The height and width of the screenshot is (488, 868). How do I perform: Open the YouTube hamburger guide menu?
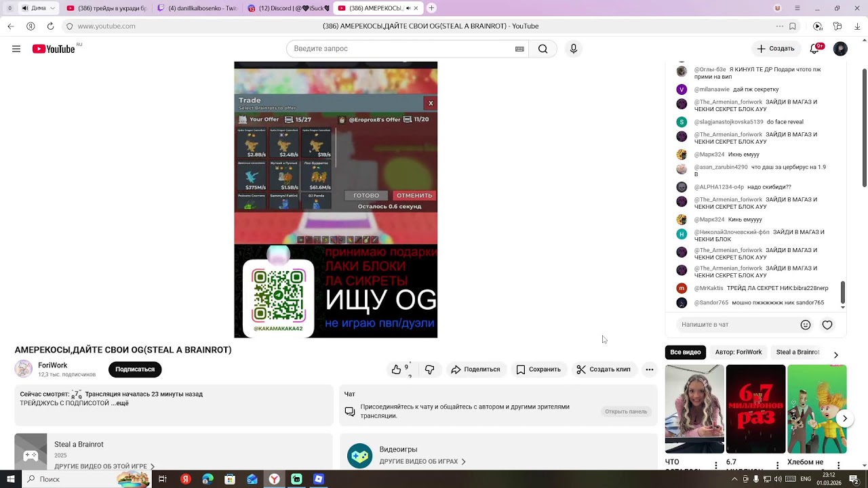(16, 49)
